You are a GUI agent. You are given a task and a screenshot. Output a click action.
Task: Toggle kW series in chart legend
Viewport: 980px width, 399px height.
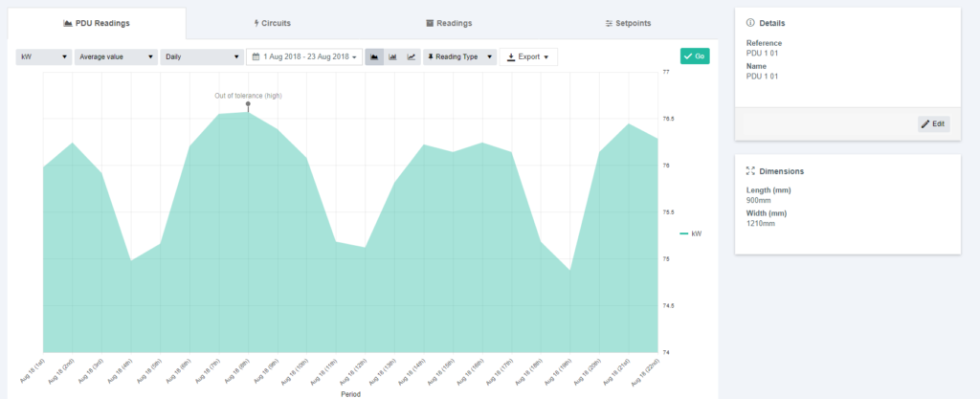(691, 233)
